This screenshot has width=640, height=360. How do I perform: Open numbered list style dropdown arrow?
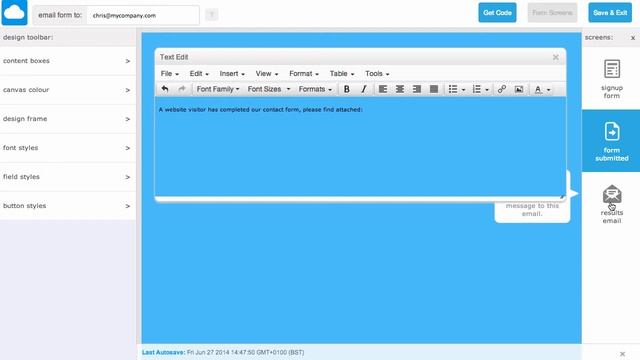pos(487,90)
